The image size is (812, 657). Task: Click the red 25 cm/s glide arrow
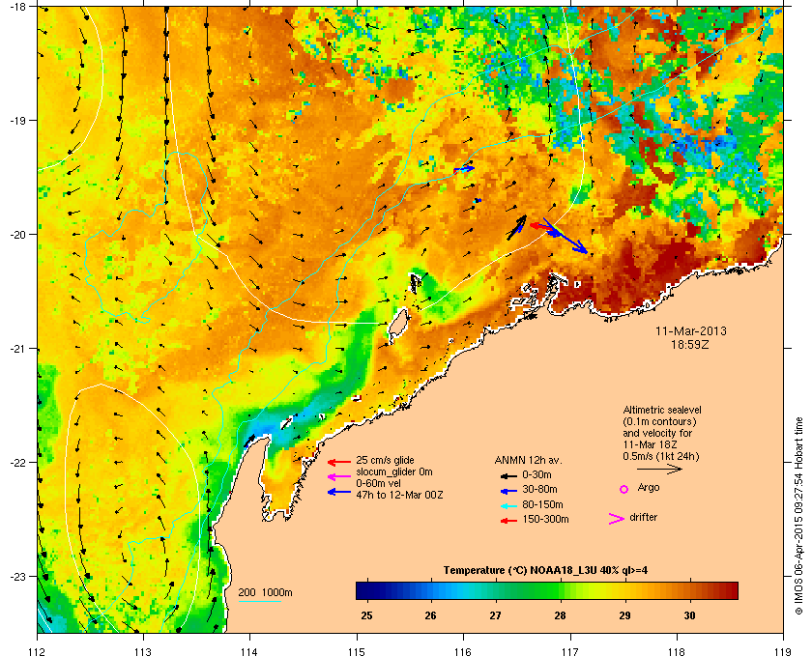(x=339, y=461)
